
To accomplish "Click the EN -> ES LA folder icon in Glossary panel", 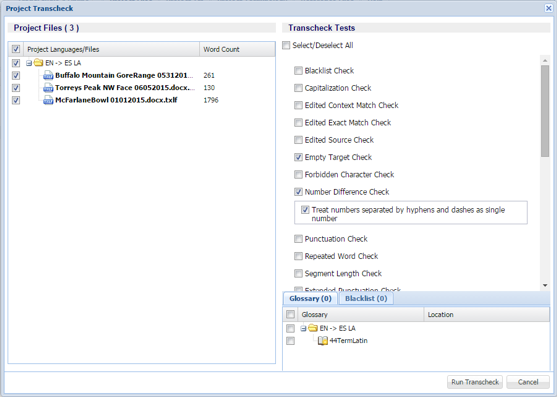I will 313,328.
